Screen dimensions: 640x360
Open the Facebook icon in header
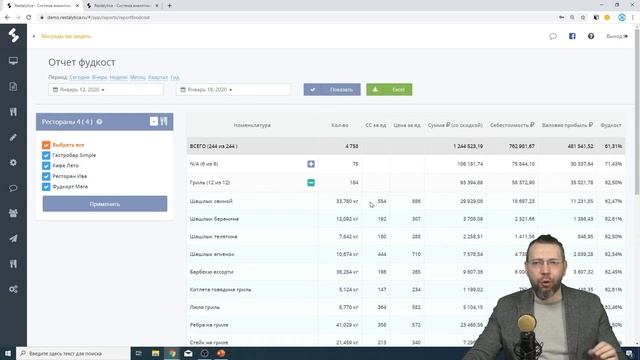pos(572,36)
